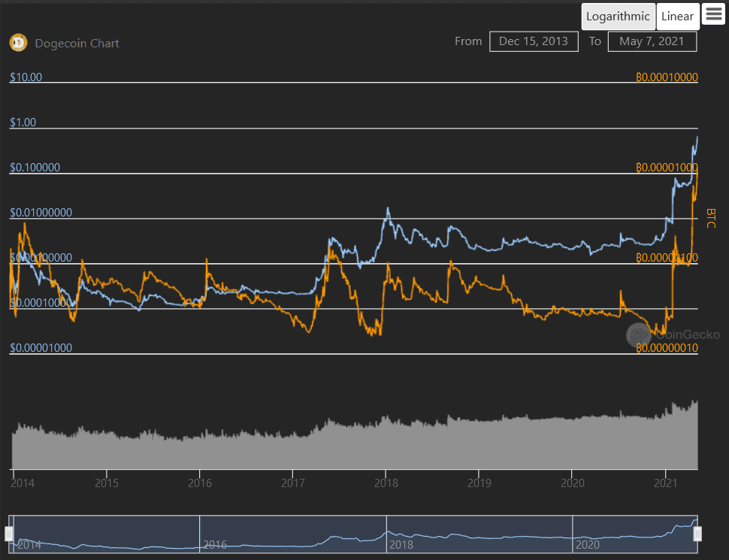Click the CoinGecko watermark logo
Image resolution: width=729 pixels, height=560 pixels.
(x=639, y=335)
